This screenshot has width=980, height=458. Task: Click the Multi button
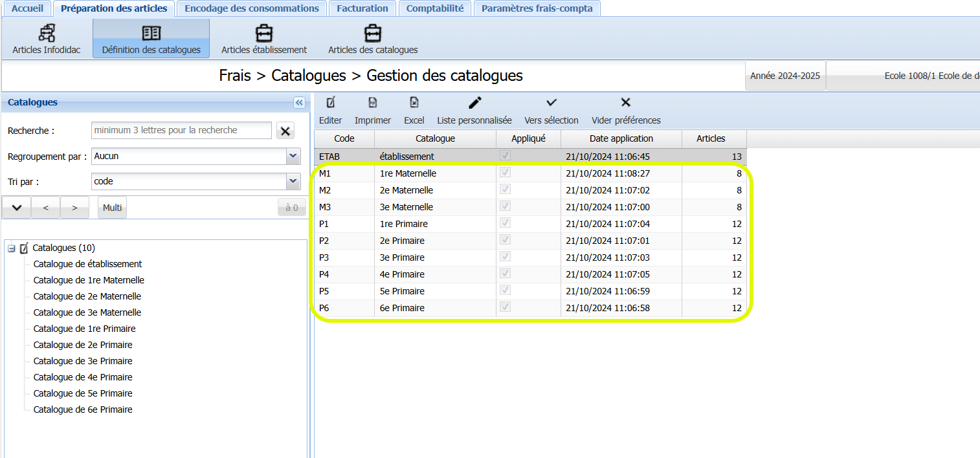tap(113, 208)
